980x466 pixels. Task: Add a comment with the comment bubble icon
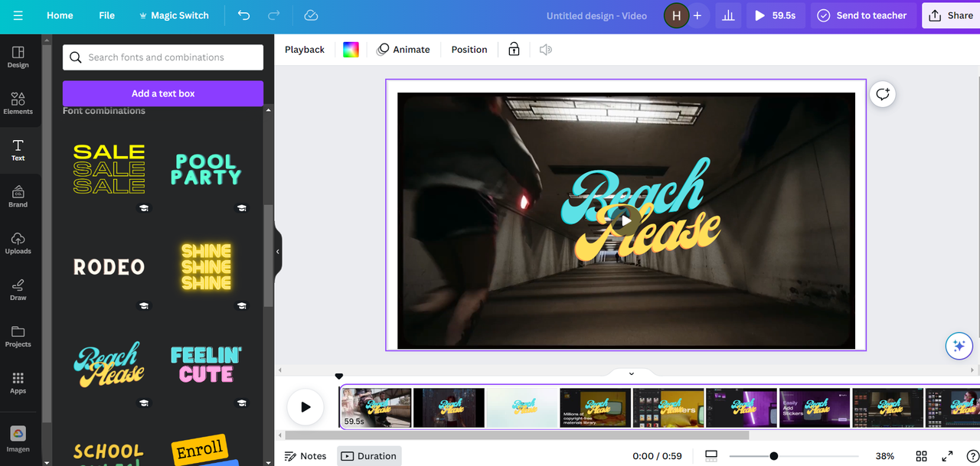click(x=883, y=94)
